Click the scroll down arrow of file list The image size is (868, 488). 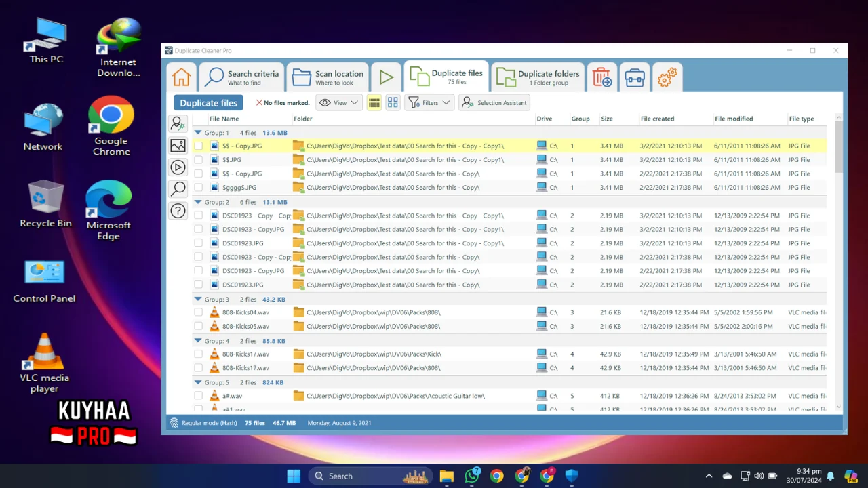(x=839, y=407)
